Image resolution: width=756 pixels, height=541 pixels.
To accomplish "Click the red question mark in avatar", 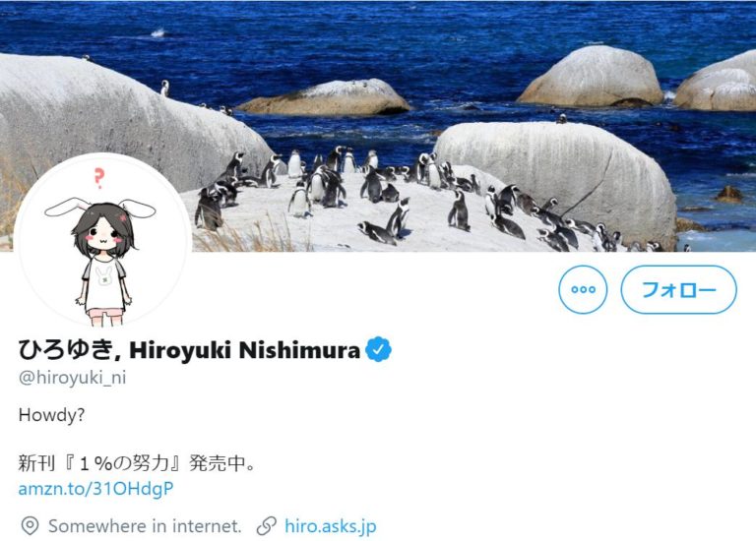I will pyautogui.click(x=98, y=178).
